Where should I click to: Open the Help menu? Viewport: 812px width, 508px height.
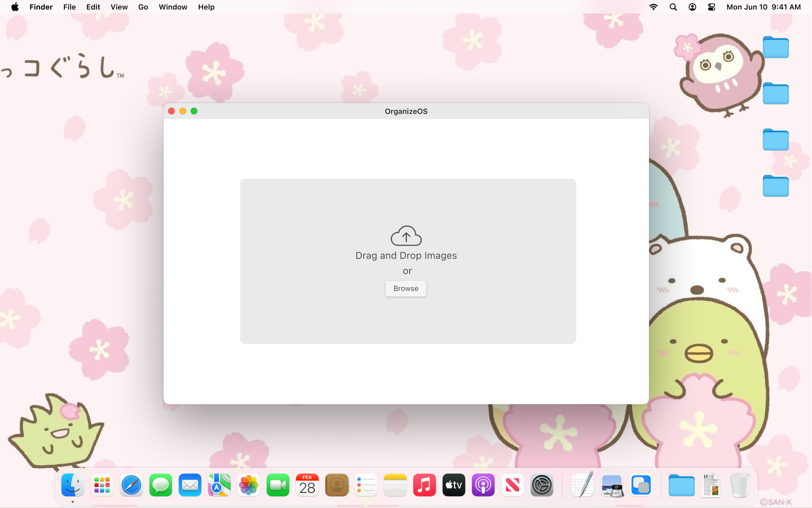point(206,7)
